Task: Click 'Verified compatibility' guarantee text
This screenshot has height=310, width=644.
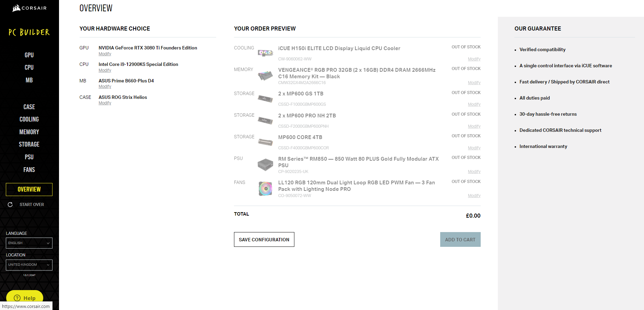Action: click(542, 49)
